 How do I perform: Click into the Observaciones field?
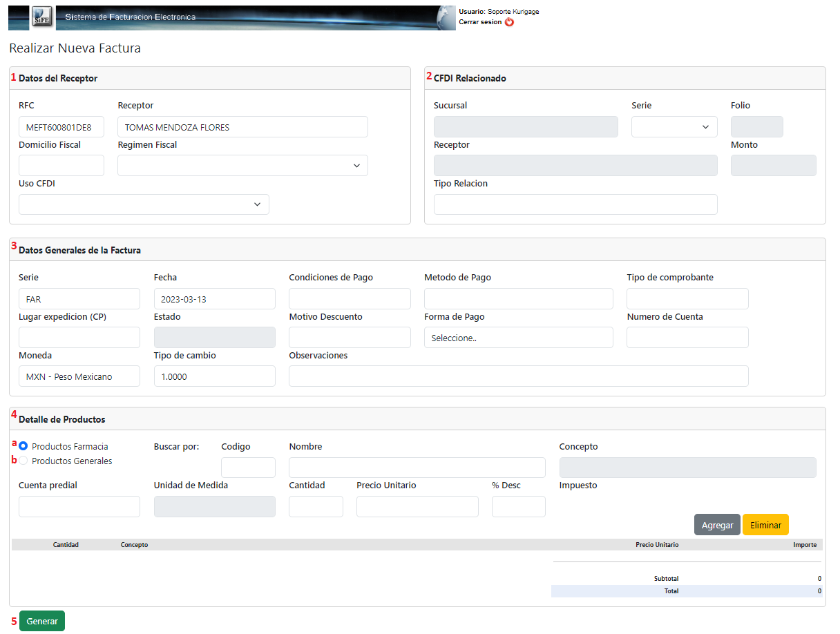[518, 376]
